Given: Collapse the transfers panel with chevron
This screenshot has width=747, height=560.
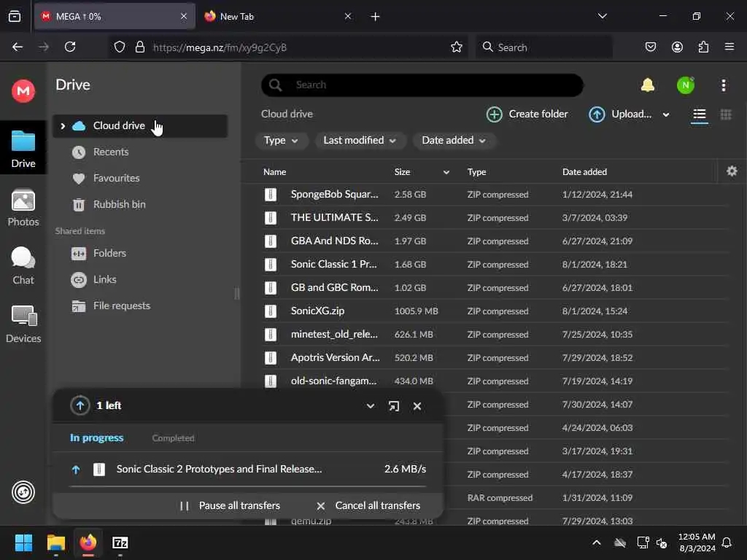Looking at the screenshot, I should [x=370, y=406].
